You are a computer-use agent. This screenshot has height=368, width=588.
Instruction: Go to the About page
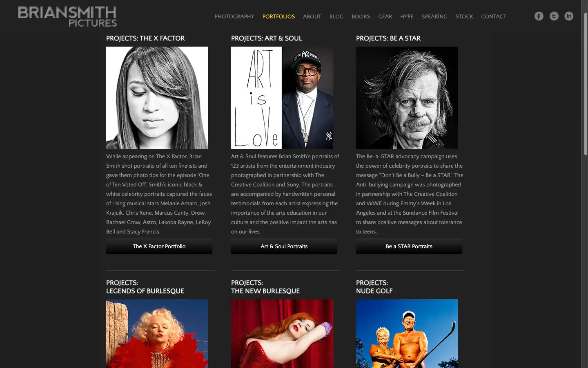[x=312, y=16]
